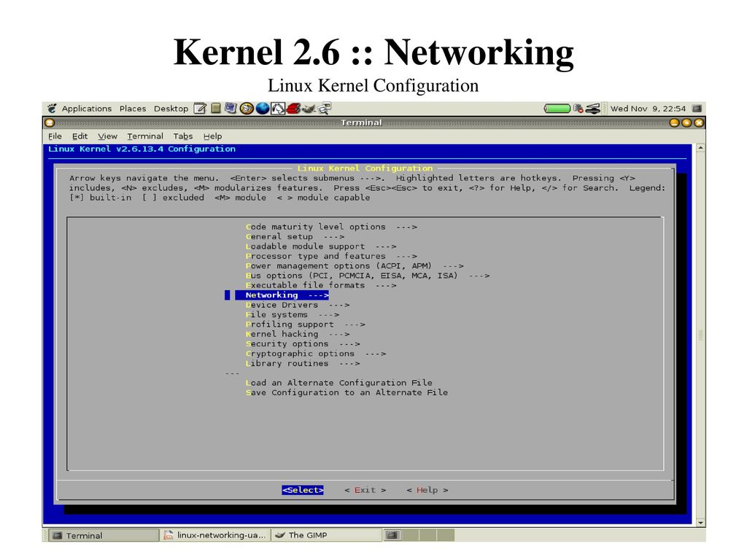747x560 pixels.
Task: Click the Select button
Action: [x=303, y=490]
